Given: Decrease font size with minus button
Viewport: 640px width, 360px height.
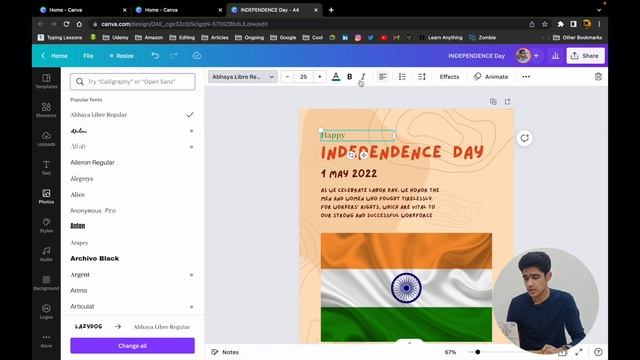Looking at the screenshot, I should (287, 77).
